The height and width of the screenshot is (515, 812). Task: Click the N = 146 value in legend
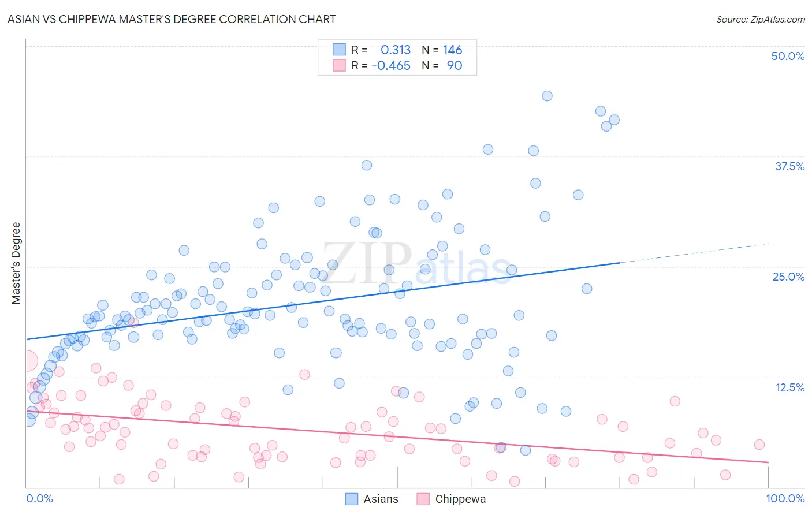click(x=442, y=50)
